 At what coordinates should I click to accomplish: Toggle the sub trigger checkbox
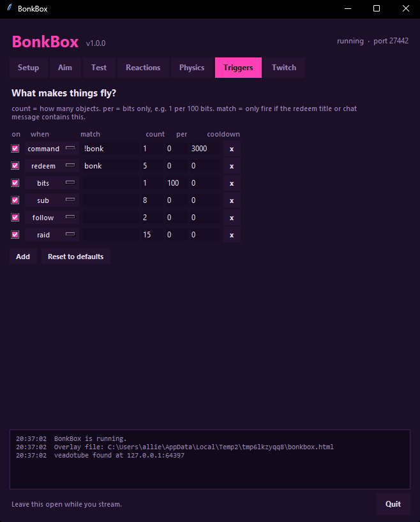[x=15, y=200]
